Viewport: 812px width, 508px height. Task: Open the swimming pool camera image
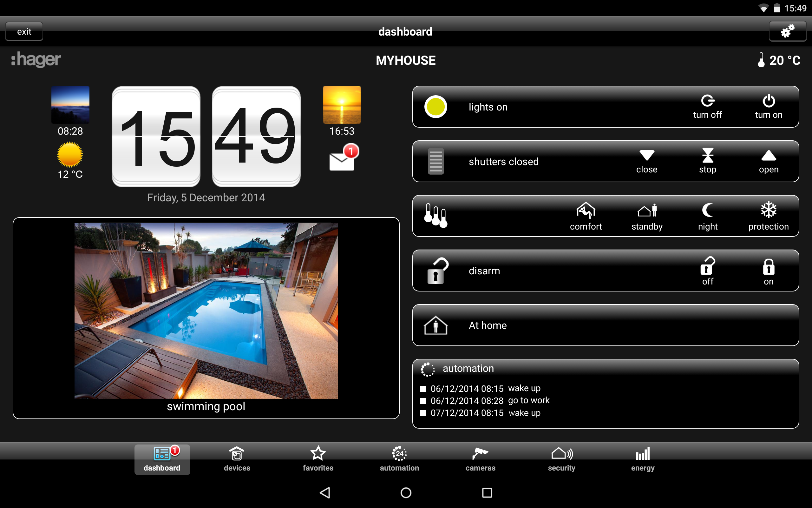click(206, 311)
